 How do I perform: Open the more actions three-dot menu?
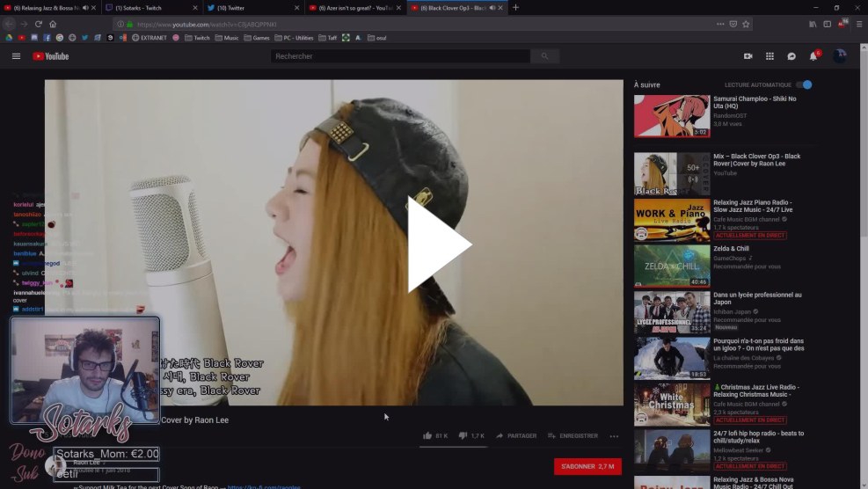pyautogui.click(x=614, y=435)
